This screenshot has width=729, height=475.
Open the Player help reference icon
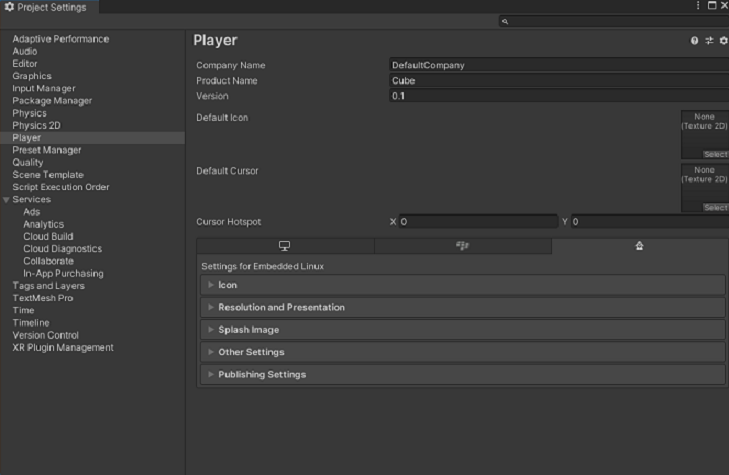coord(695,41)
